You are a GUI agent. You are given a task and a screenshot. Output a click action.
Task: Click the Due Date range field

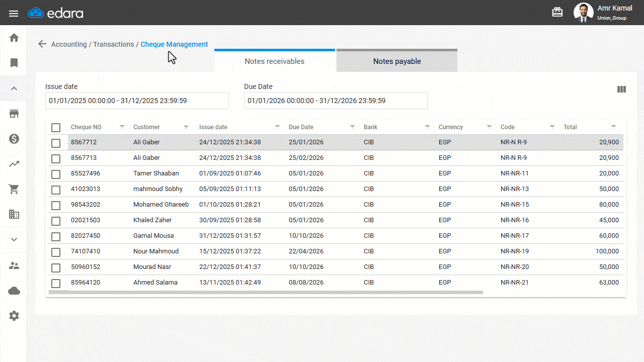pyautogui.click(x=336, y=101)
